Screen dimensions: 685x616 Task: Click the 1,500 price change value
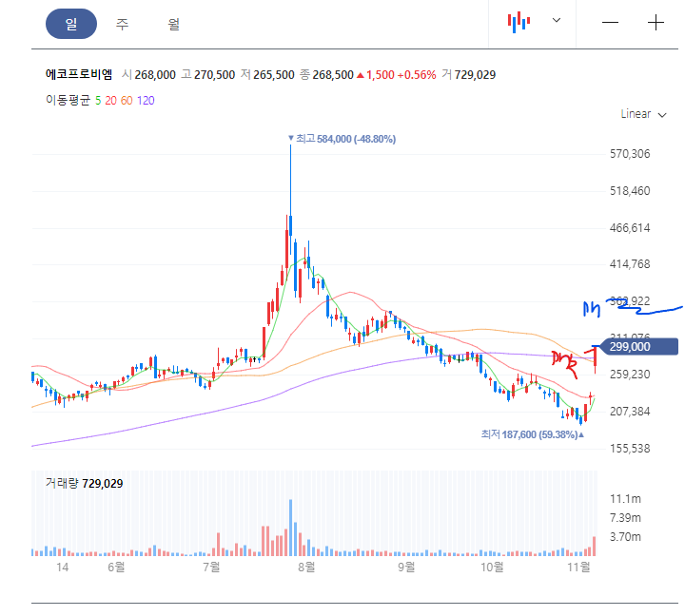point(380,75)
